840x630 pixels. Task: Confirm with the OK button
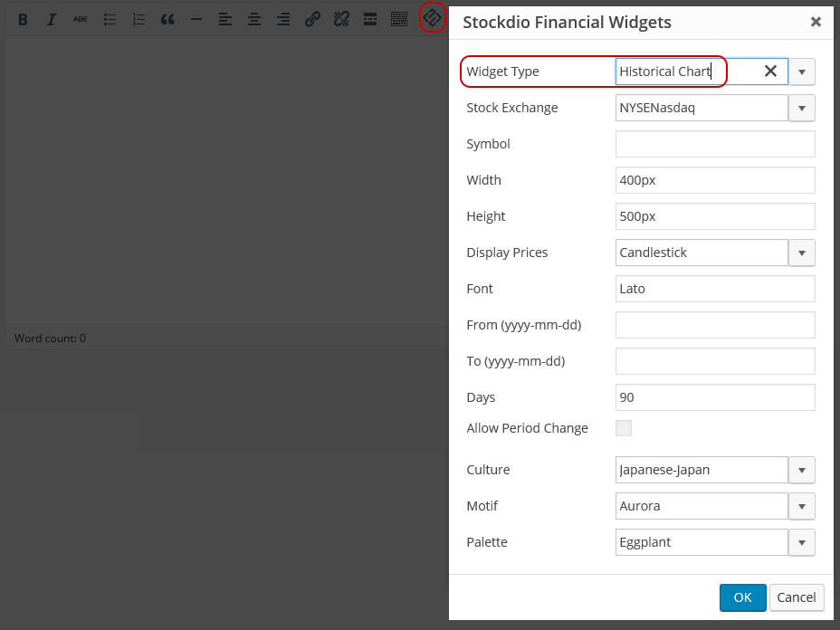click(742, 597)
